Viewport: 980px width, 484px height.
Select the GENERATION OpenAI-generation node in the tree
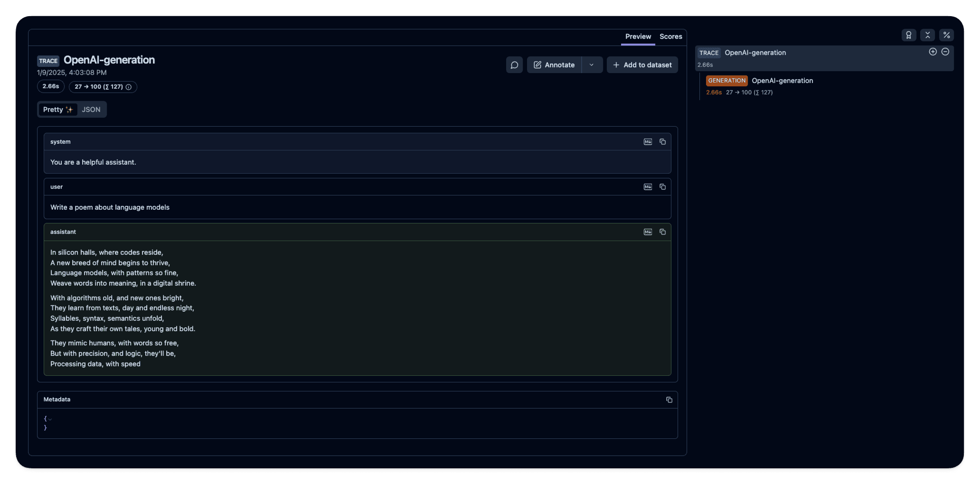click(782, 81)
